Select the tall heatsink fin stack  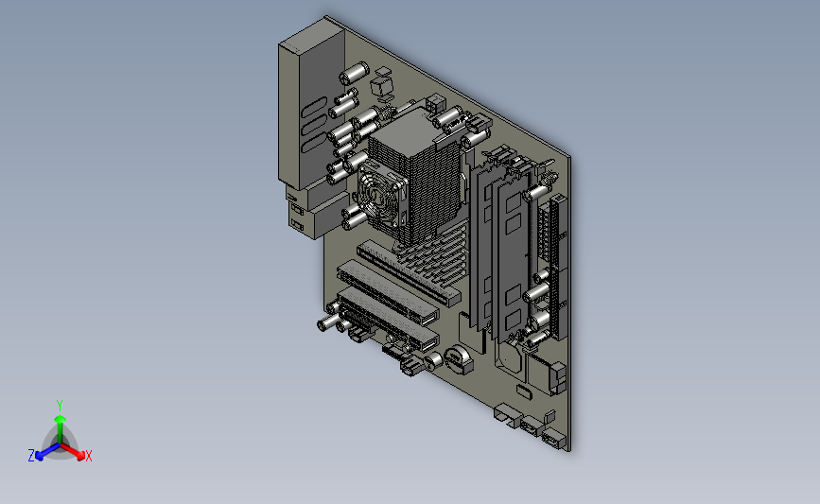414,175
